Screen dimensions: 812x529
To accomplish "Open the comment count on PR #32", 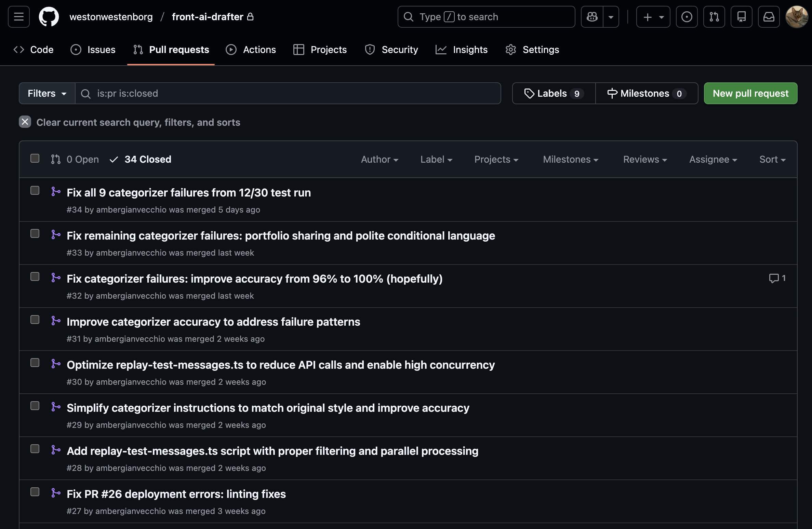I will click(777, 278).
